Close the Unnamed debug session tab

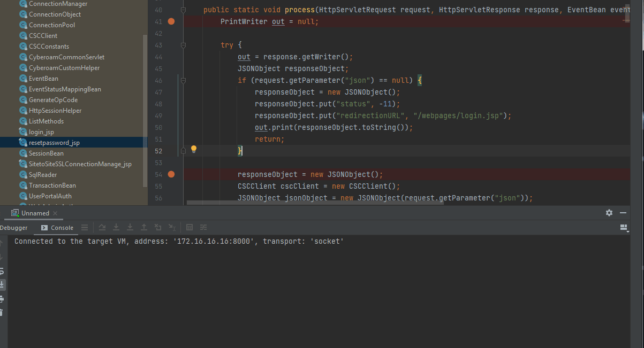(x=56, y=213)
